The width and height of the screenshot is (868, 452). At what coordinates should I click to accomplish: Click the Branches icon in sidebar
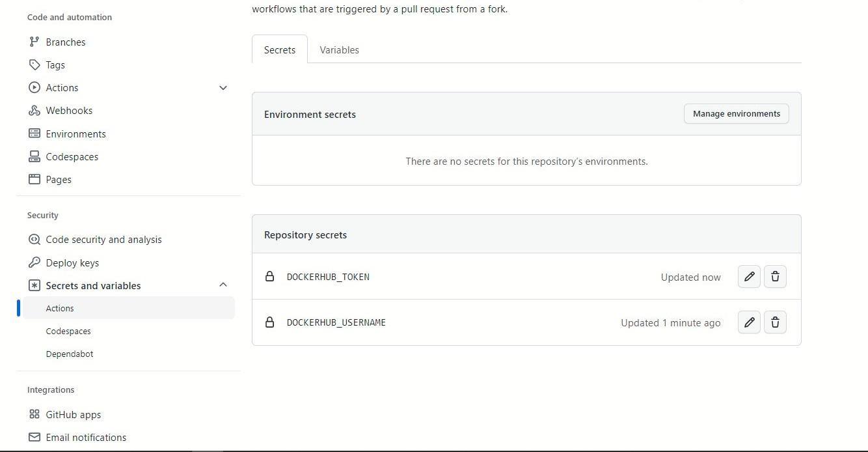(34, 42)
